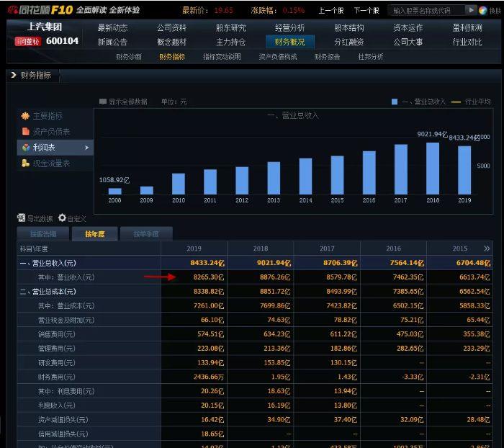Switch to the 财务诊断 sub-tab

click(129, 57)
